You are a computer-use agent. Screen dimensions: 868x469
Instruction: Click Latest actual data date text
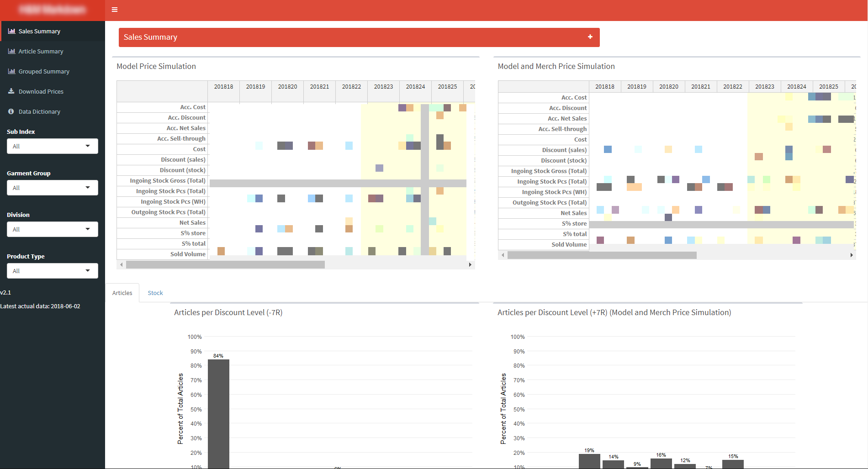pyautogui.click(x=40, y=306)
